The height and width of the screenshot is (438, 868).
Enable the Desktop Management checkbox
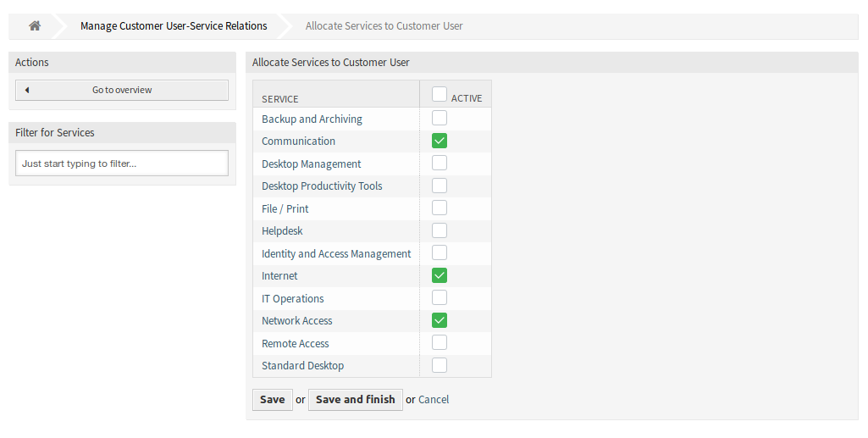point(439,163)
